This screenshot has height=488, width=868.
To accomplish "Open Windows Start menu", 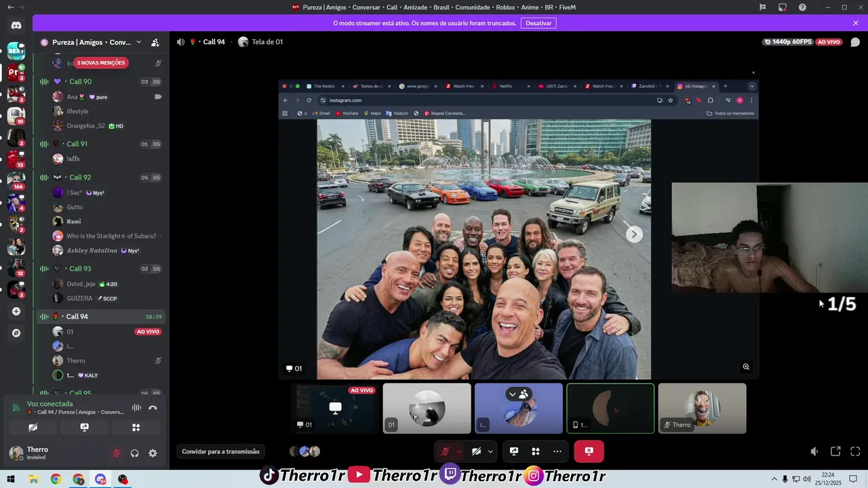I will [x=11, y=479].
